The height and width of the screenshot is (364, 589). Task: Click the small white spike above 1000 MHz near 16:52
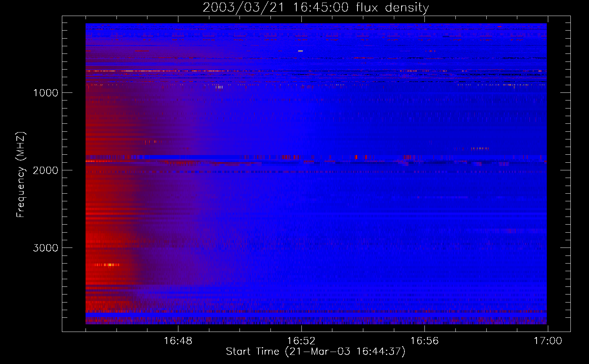pyautogui.click(x=300, y=51)
